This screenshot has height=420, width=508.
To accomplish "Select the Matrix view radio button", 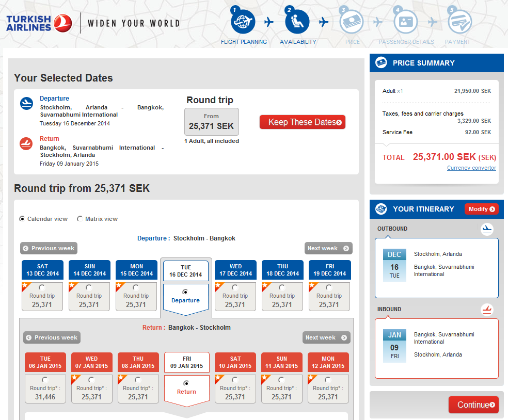I will [80, 219].
